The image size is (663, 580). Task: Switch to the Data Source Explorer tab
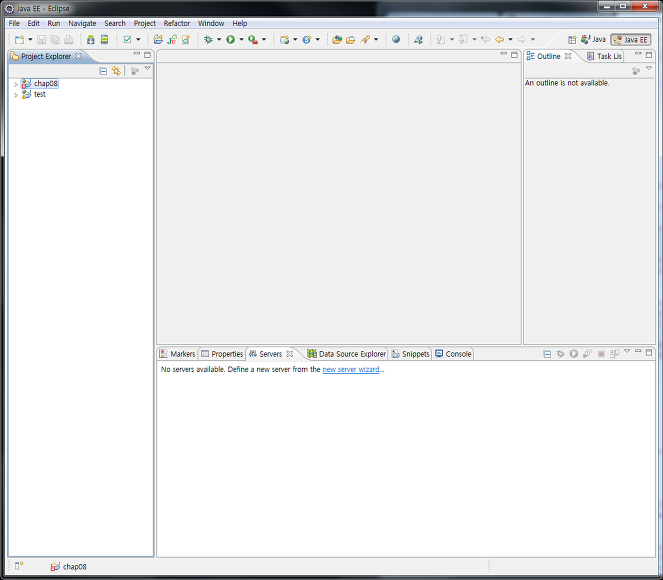click(347, 354)
